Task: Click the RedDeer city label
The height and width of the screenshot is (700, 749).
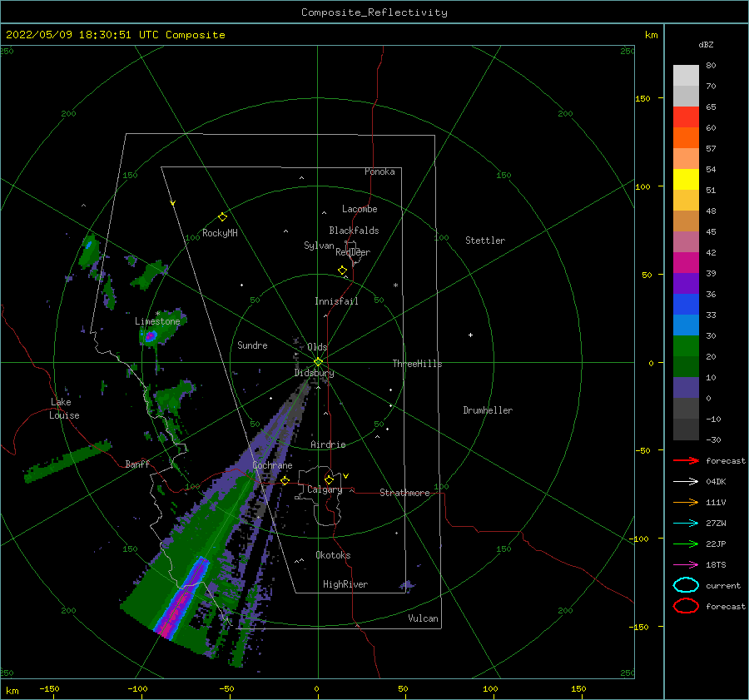Action: pos(353,252)
